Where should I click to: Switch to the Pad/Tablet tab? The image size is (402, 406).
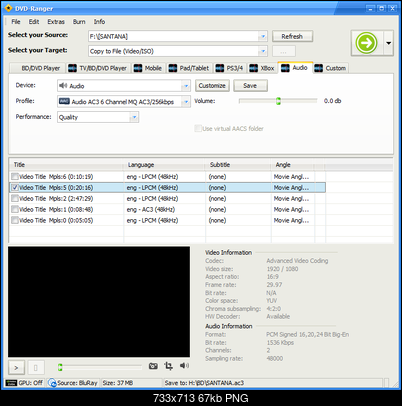point(189,68)
